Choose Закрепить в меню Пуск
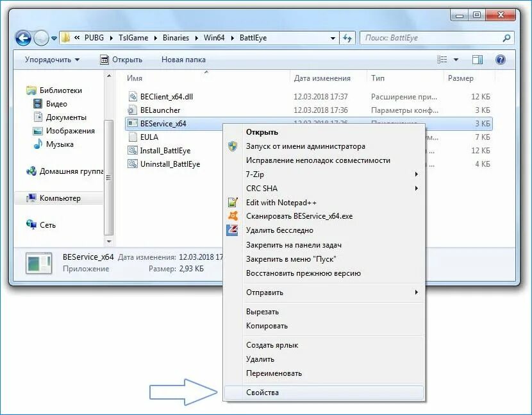Screen dimensions: 532x415 pos(324,259)
